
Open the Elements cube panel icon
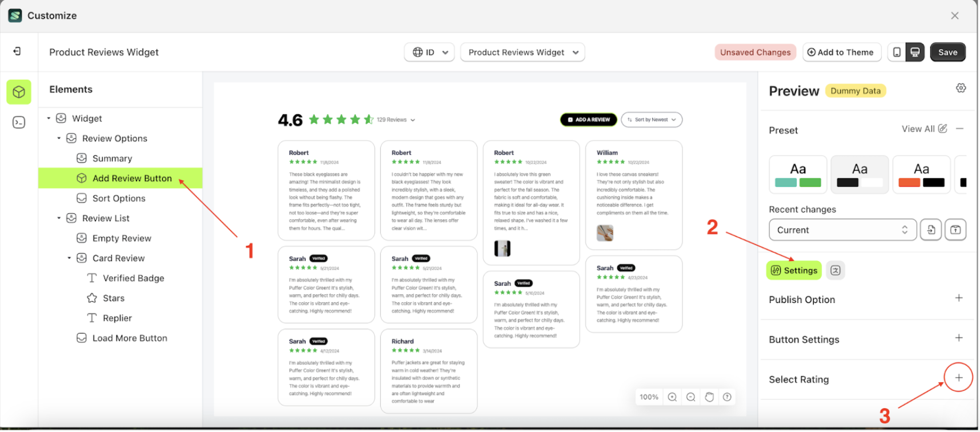coord(19,92)
